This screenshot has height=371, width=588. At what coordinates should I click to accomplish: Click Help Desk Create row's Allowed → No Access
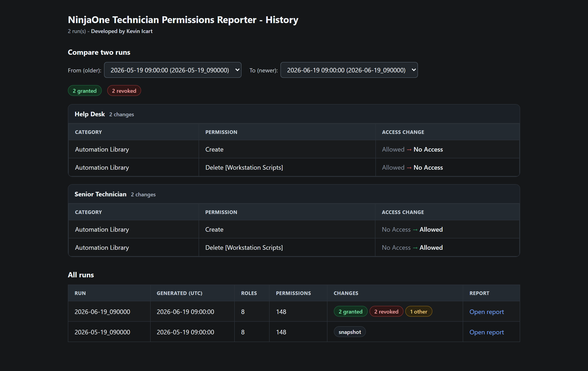click(x=412, y=149)
